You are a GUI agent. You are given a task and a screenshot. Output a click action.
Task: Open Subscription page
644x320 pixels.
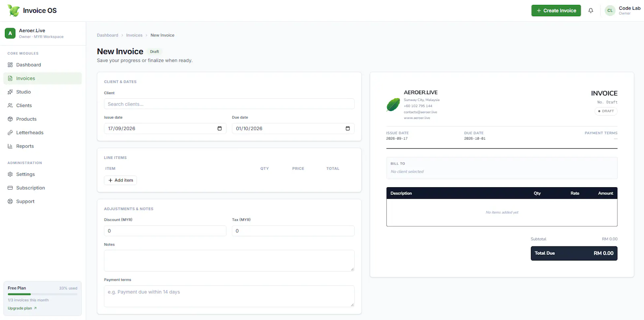click(42, 188)
